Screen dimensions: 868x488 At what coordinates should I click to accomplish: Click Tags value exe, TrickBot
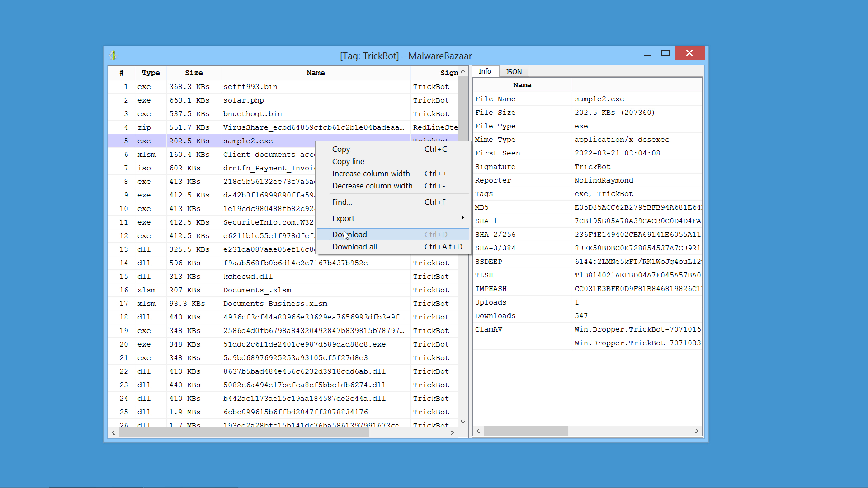pyautogui.click(x=604, y=194)
